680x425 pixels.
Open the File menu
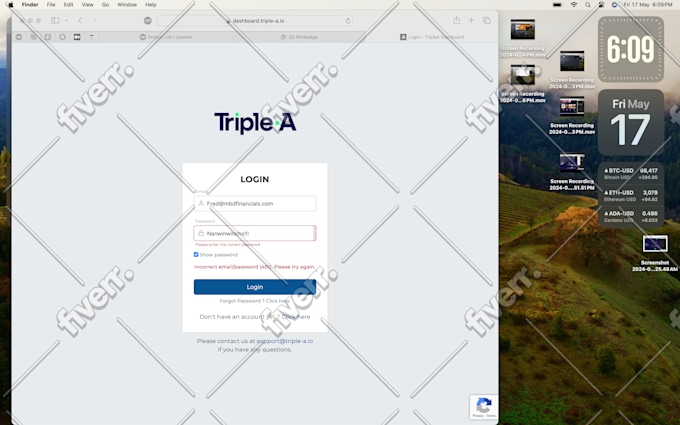click(x=51, y=5)
